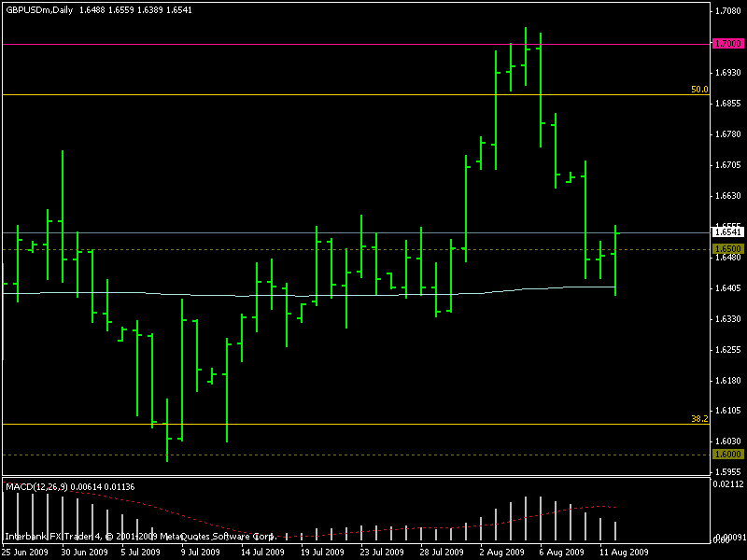Click the 1.6500 dashed level price tag
The image size is (747, 560).
click(727, 248)
